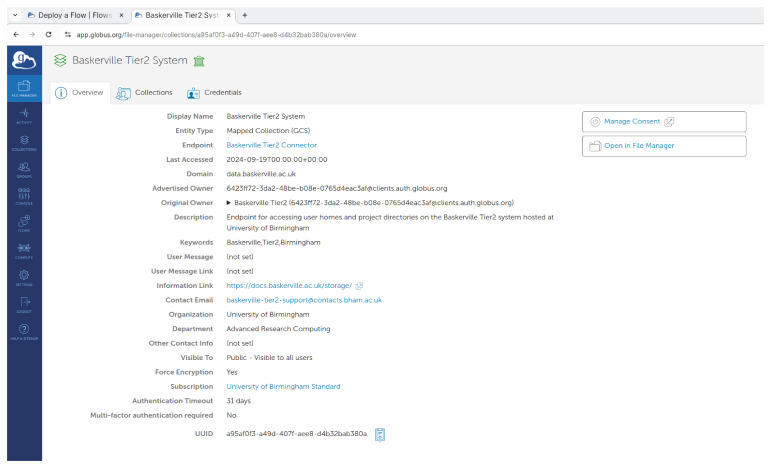Click the Force Encryption value Yes
Image resolution: width=771 pixels, height=468 pixels.
tap(232, 372)
